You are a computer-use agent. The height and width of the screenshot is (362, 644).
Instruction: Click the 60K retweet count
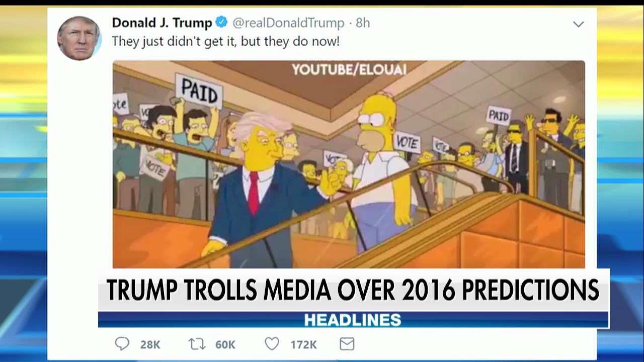[x=225, y=344]
